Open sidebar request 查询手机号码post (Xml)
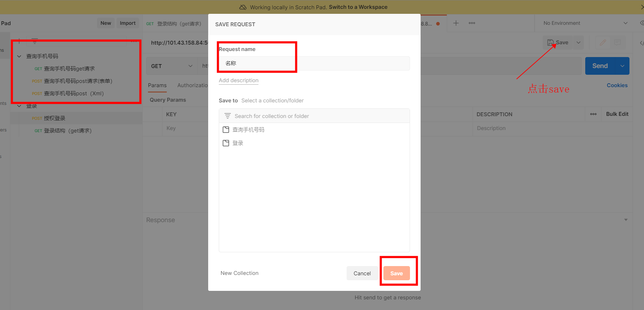Screen dimensions: 644x310 pos(74,94)
